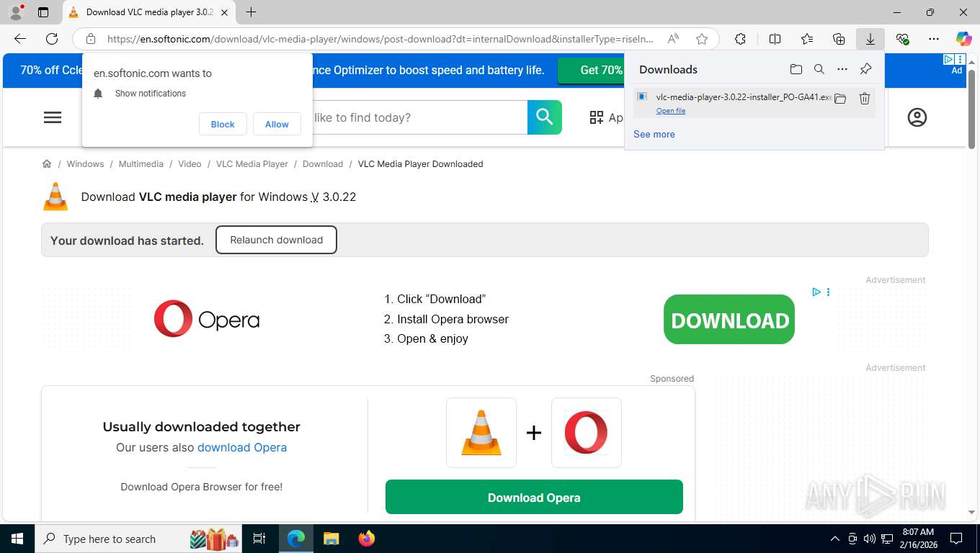The width and height of the screenshot is (980, 553).
Task: Toggle the Downloads toolbar button
Action: [x=870, y=39]
